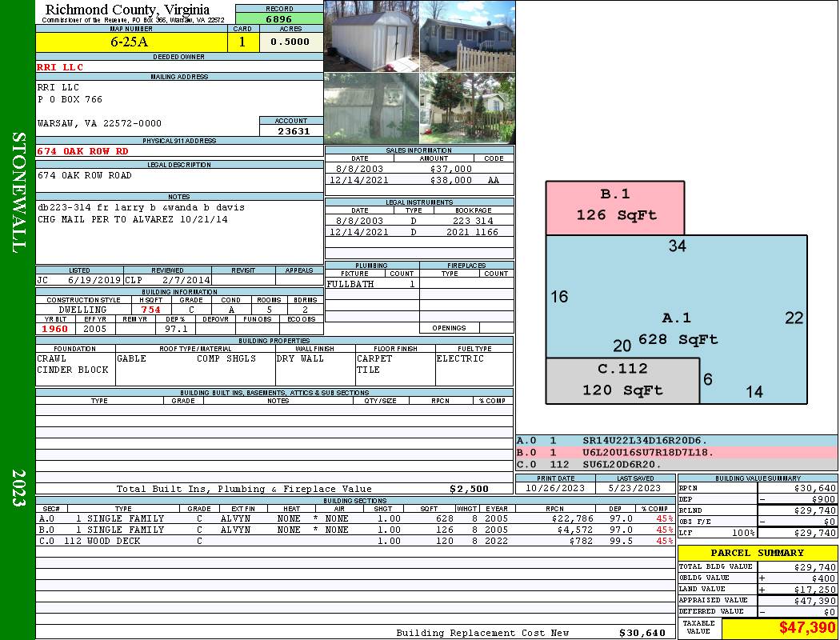The width and height of the screenshot is (840, 640).
Task: Click the construction style DWELLING
Action: point(82,310)
